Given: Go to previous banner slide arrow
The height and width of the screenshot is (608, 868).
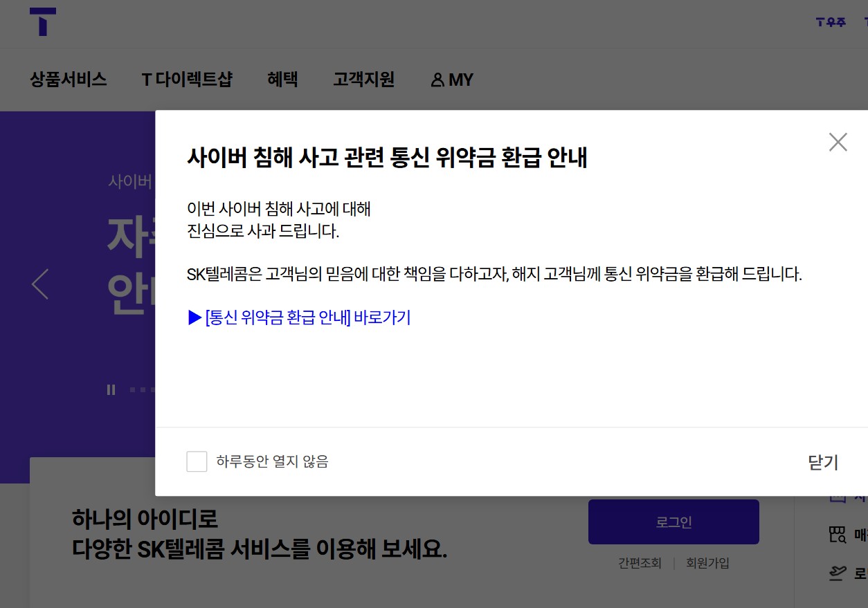Looking at the screenshot, I should pos(40,284).
